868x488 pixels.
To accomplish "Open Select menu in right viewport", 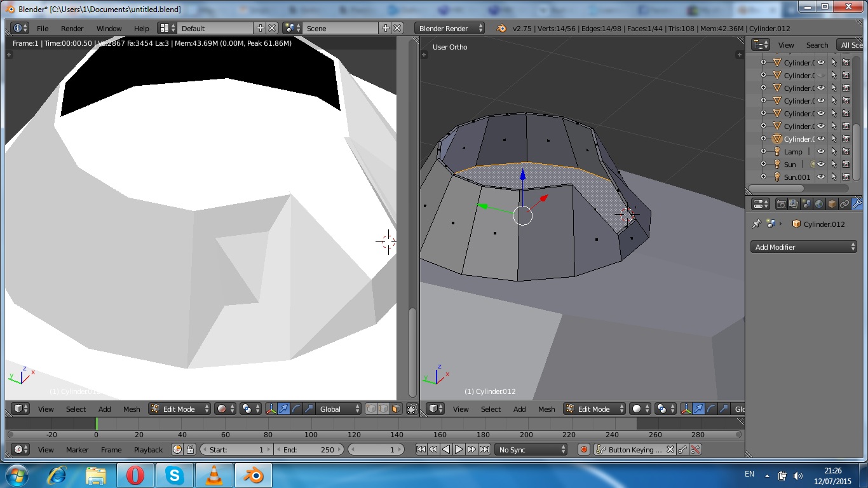I will (491, 409).
